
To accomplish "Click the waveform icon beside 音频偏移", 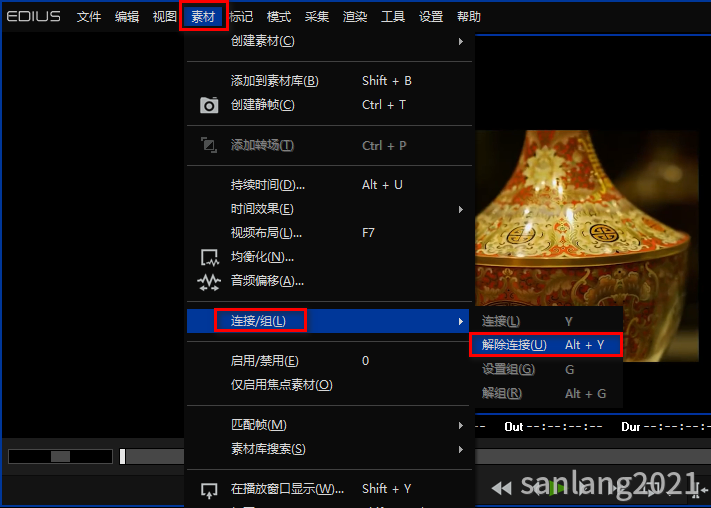I will pos(209,282).
